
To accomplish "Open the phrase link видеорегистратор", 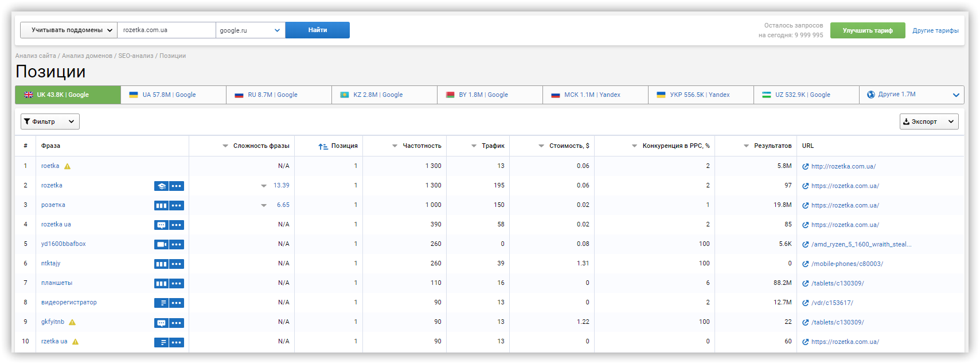I will point(69,303).
